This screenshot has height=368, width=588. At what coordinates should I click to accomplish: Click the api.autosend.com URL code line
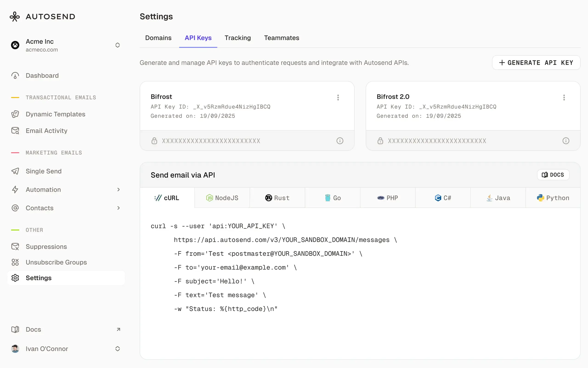point(286,240)
